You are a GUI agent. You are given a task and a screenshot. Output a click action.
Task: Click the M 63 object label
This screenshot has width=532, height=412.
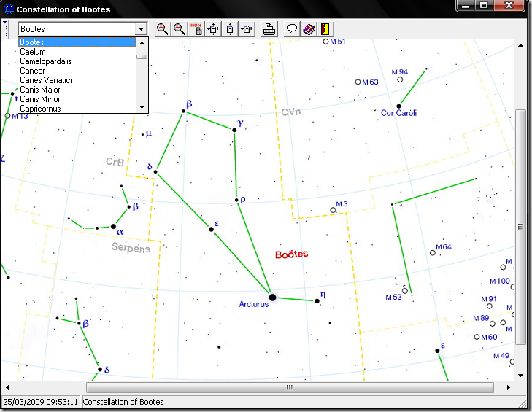pos(370,82)
